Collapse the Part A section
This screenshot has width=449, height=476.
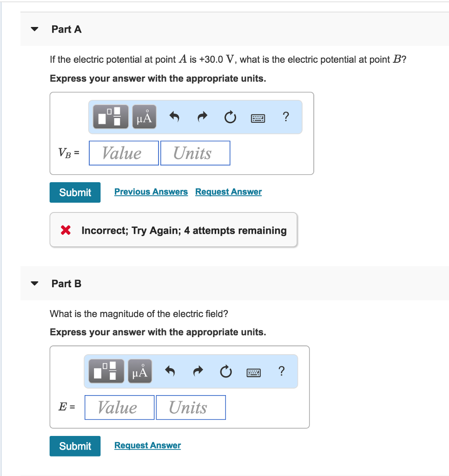[x=34, y=29]
